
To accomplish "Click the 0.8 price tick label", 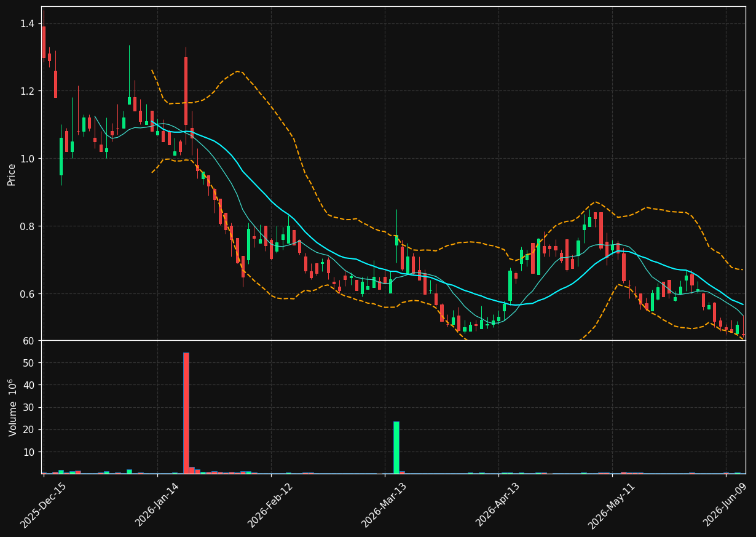I will (29, 226).
